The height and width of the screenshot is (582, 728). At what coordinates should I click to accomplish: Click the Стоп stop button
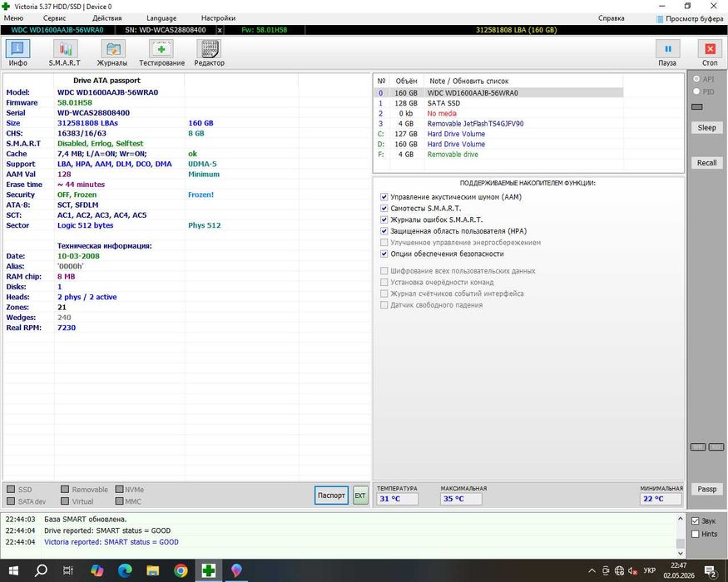click(x=710, y=53)
